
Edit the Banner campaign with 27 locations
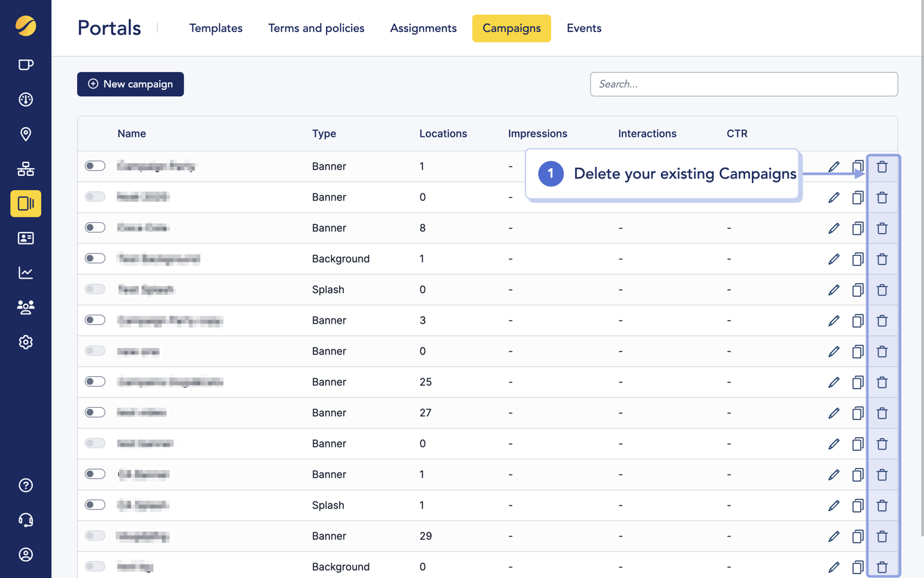click(834, 413)
